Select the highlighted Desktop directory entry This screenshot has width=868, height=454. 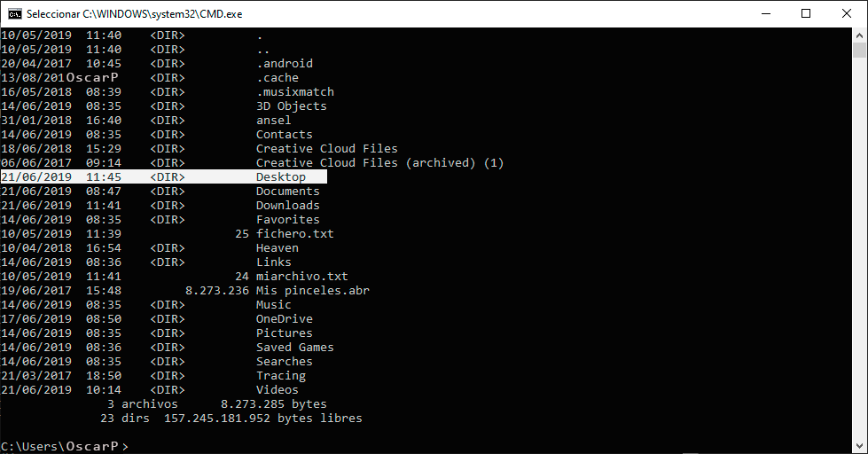point(280,177)
